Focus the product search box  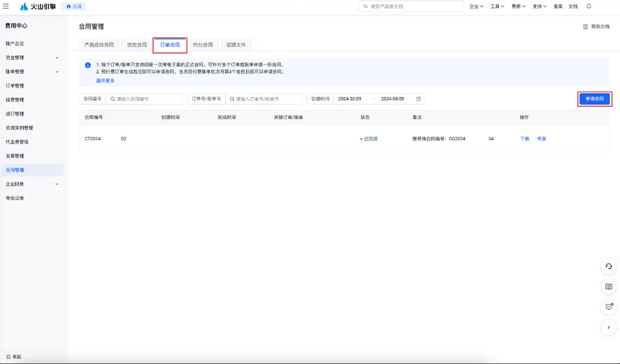point(411,6)
